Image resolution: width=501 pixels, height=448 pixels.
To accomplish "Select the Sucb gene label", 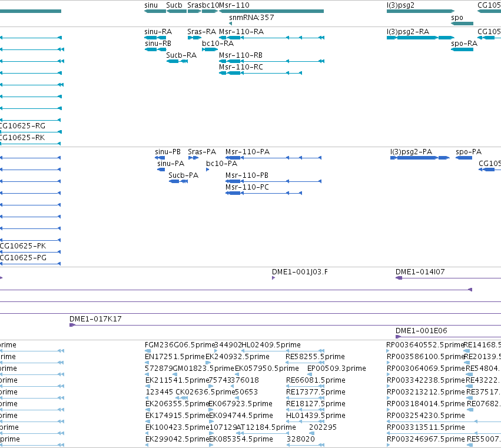I will pos(174,5).
